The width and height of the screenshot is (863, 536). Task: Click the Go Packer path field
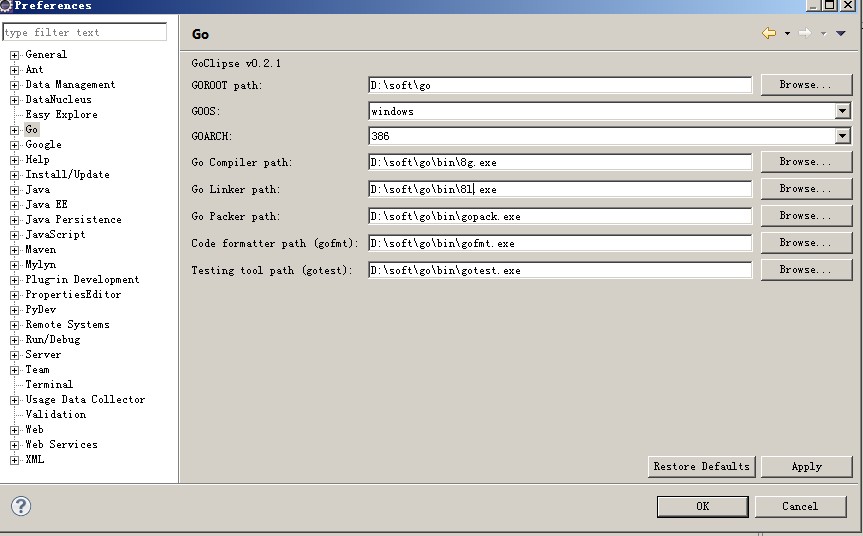click(560, 216)
